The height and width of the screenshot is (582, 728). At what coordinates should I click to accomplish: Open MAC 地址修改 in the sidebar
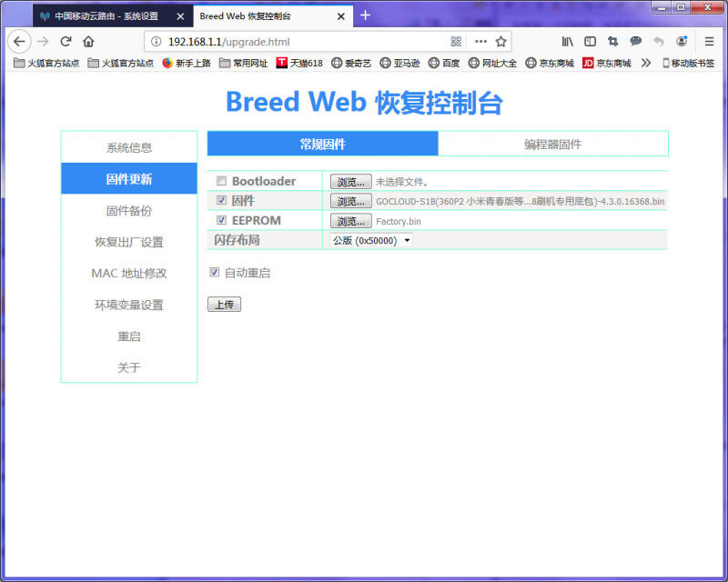pos(129,274)
